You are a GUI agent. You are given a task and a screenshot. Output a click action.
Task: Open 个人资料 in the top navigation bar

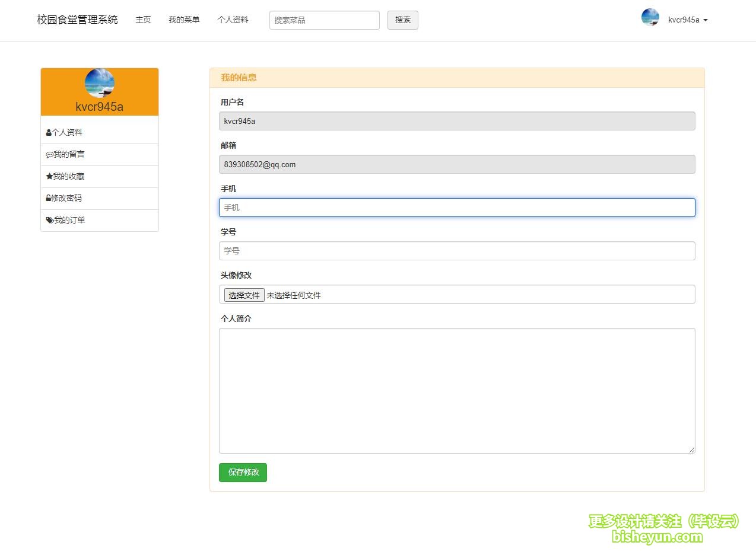tap(233, 20)
